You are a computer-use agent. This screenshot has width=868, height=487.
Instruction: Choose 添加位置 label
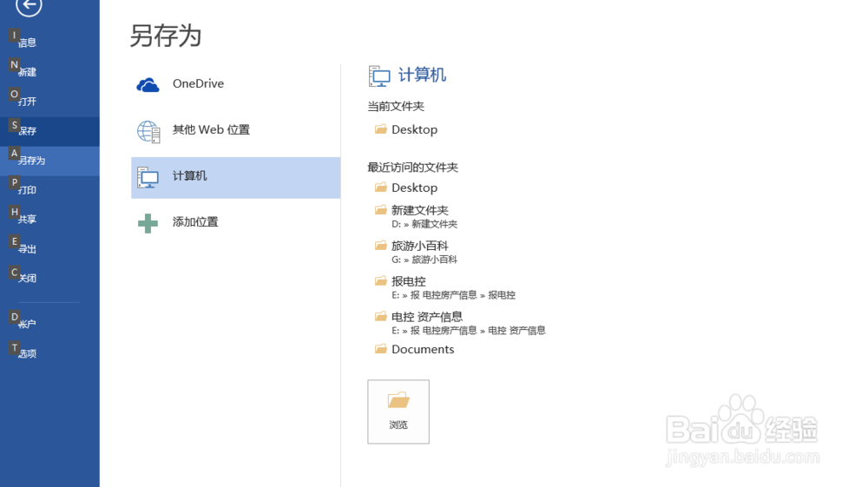pos(195,222)
